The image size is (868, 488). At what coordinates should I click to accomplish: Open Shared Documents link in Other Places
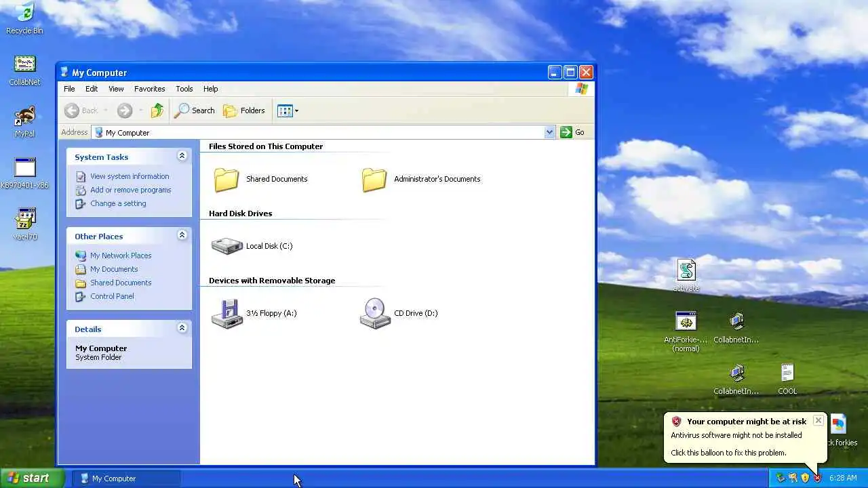coord(121,283)
